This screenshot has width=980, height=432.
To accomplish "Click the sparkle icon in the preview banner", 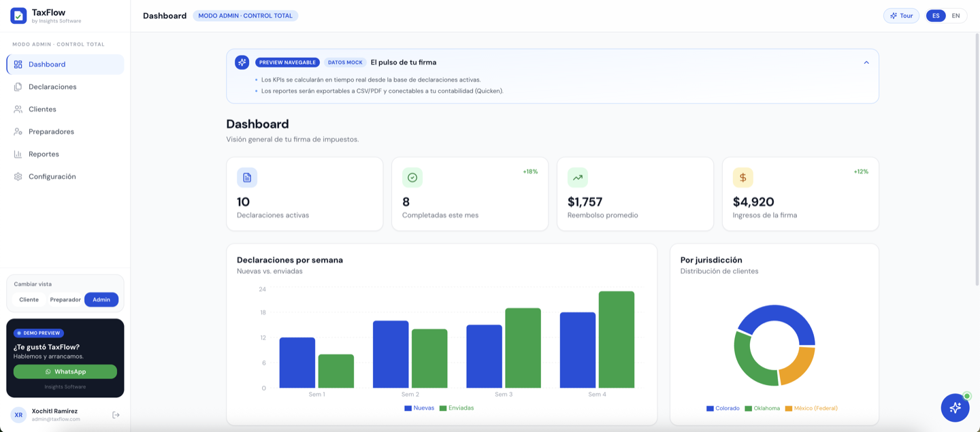I will (x=242, y=62).
